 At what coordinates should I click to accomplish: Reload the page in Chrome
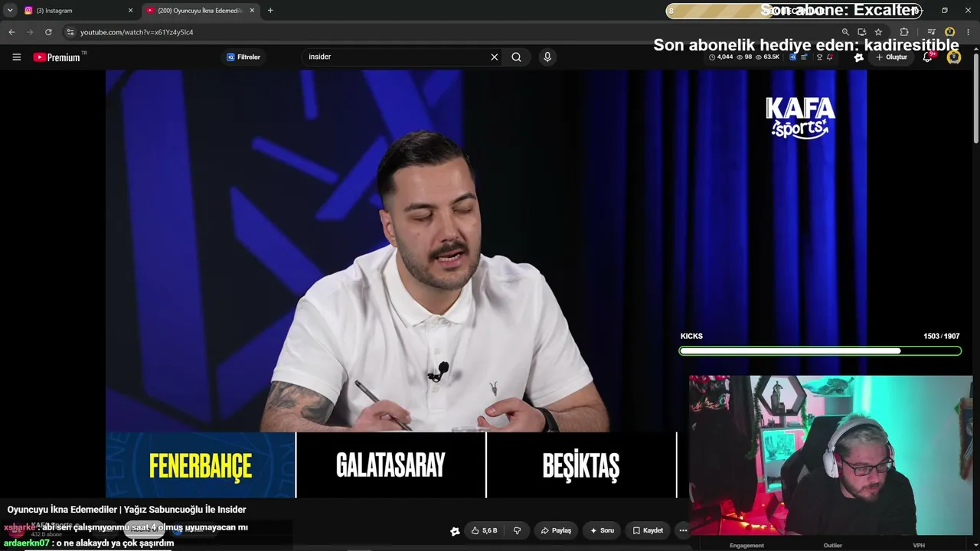pyautogui.click(x=48, y=32)
